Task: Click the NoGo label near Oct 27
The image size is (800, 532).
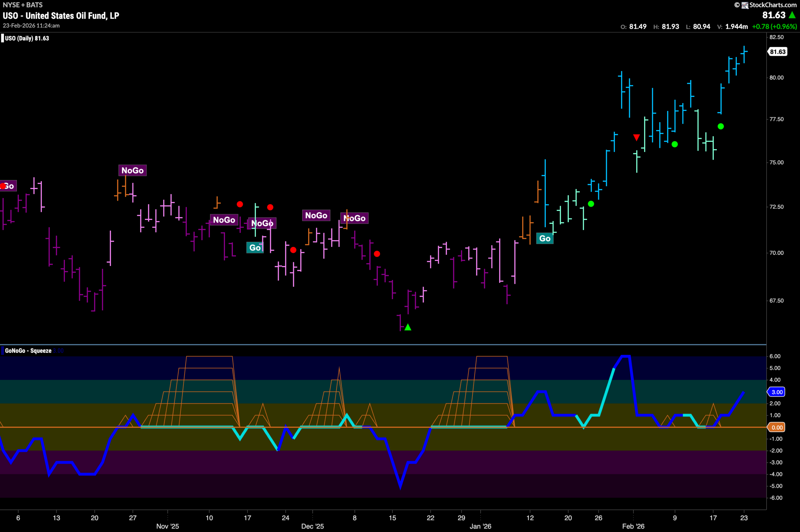Action: tap(132, 170)
